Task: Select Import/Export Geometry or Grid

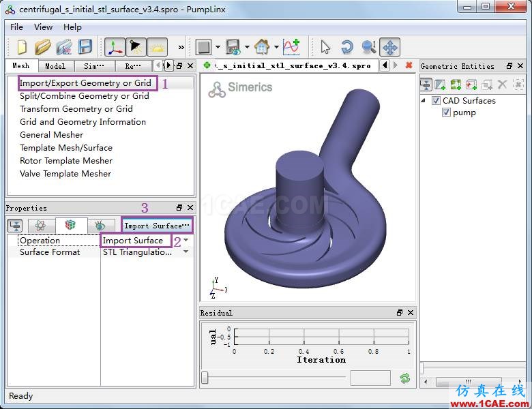Action: pyautogui.click(x=85, y=83)
